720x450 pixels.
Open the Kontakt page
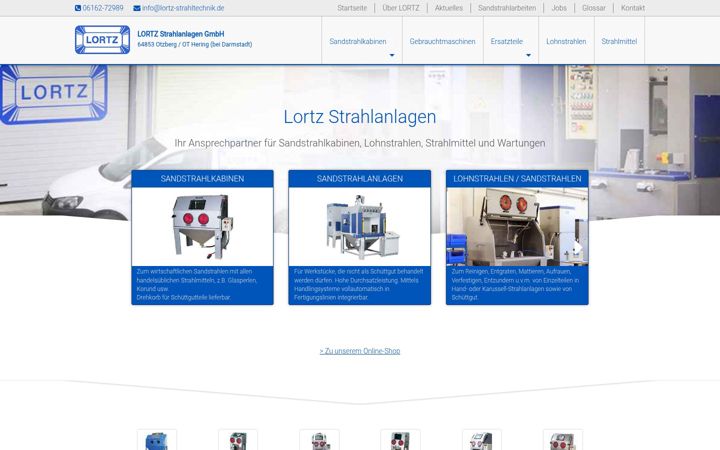click(633, 8)
